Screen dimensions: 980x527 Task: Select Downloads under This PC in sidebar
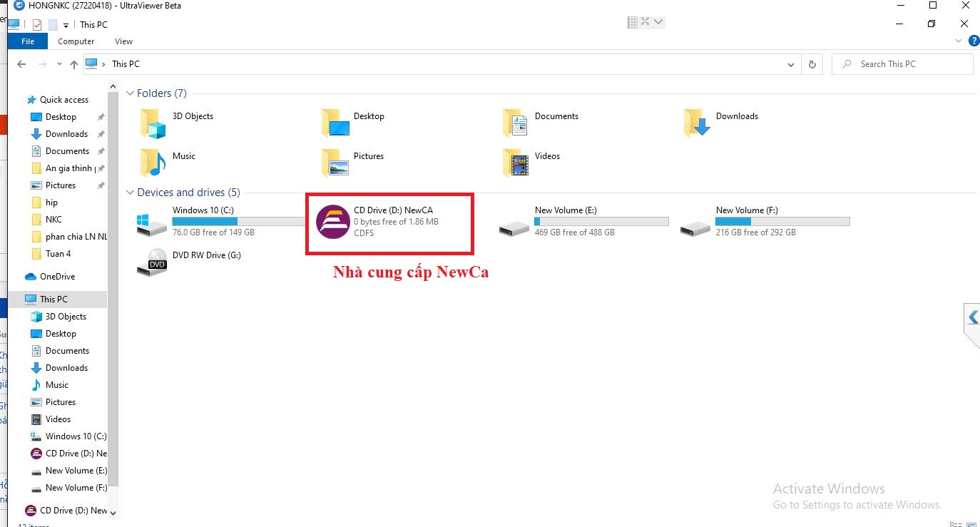pyautogui.click(x=66, y=368)
